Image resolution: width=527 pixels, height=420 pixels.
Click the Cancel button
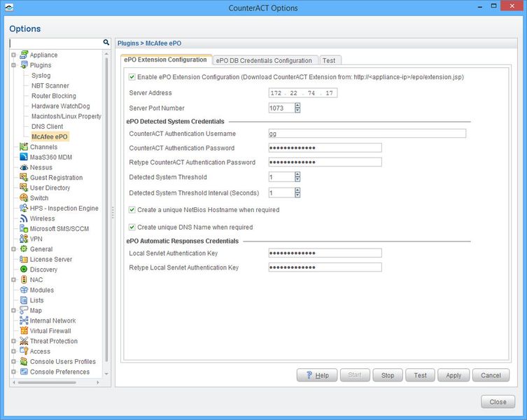click(x=491, y=375)
